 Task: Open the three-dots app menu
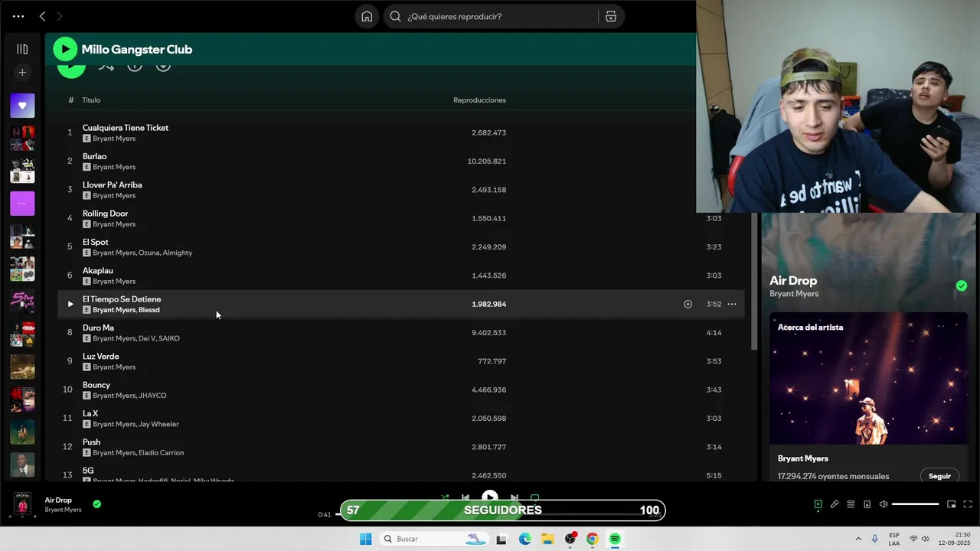tap(18, 16)
